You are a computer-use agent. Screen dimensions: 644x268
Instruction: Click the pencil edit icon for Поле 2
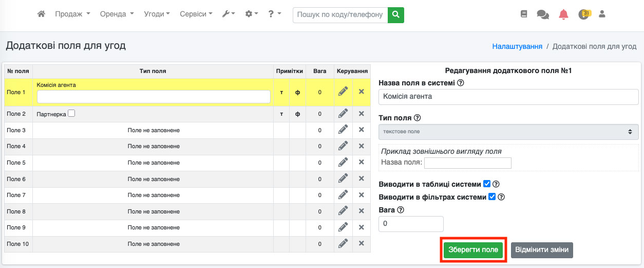pyautogui.click(x=343, y=114)
